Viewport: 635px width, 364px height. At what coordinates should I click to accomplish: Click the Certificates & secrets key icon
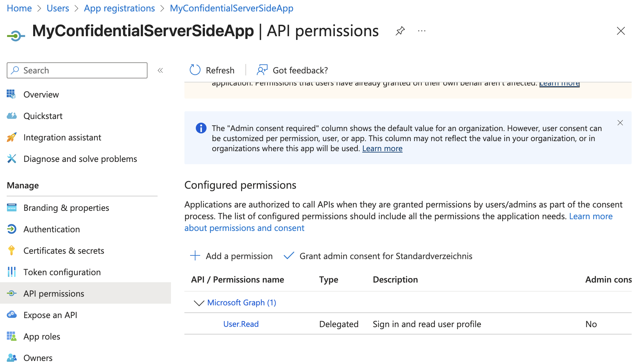coord(12,251)
